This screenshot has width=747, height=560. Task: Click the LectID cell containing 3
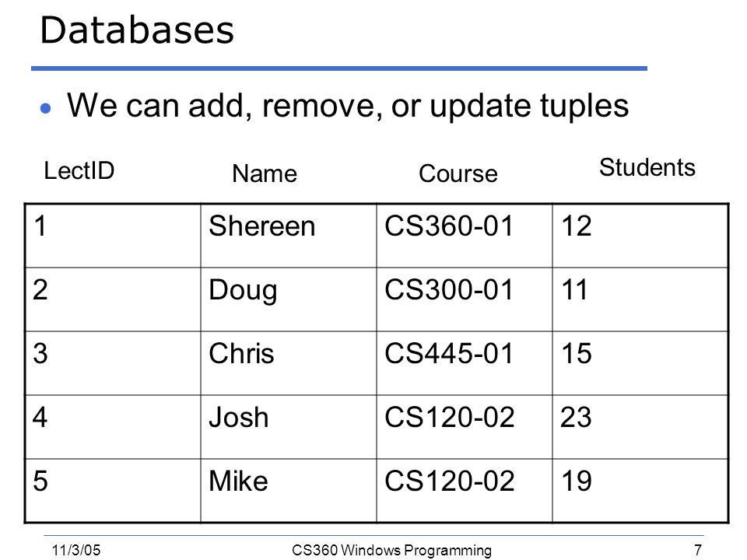pyautogui.click(x=113, y=363)
